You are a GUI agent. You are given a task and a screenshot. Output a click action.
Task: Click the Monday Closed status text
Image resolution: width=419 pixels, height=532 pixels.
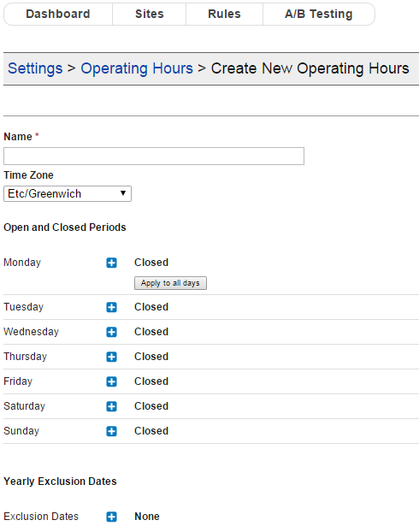coord(151,263)
